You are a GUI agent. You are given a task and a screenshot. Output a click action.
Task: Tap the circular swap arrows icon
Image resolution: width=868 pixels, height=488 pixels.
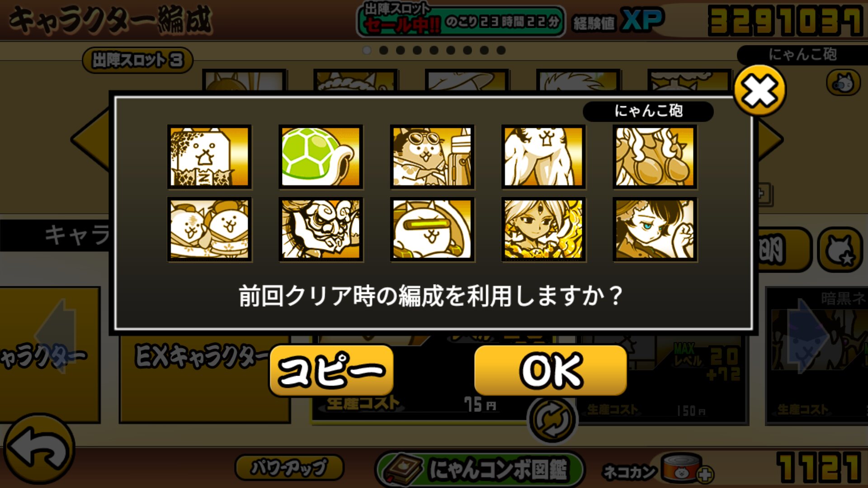[552, 419]
